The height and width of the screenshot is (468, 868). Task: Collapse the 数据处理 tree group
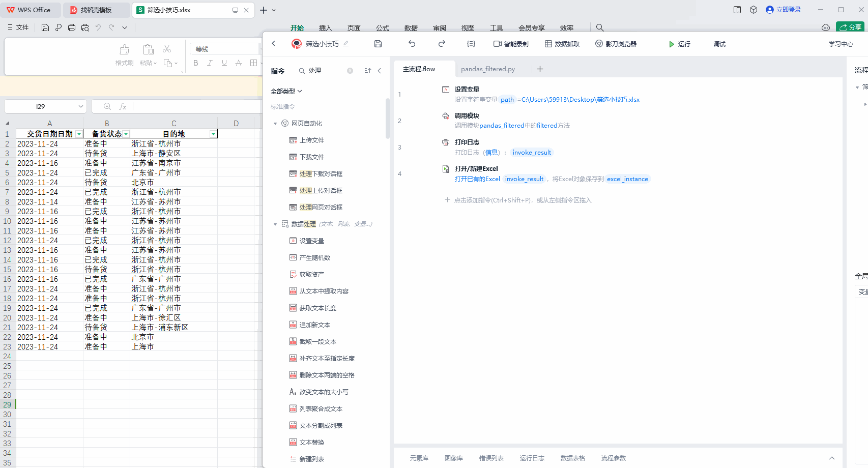coord(275,224)
